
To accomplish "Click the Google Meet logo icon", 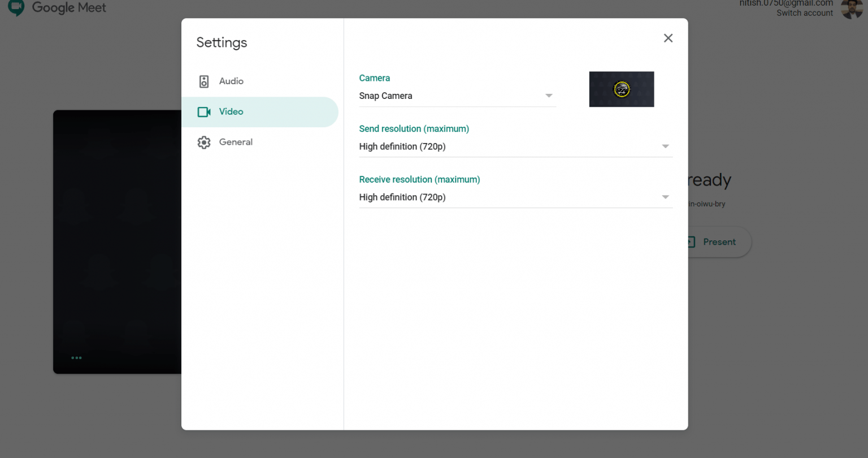I will click(x=16, y=8).
